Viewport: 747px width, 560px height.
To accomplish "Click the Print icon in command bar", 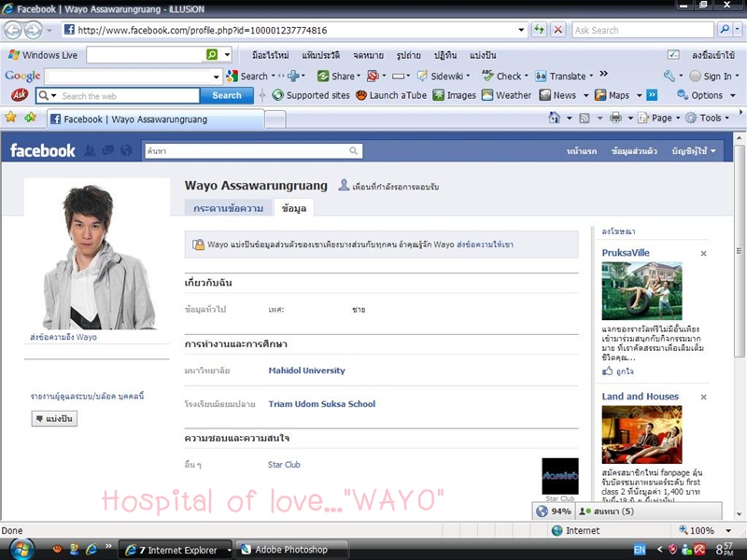I will pos(615,118).
